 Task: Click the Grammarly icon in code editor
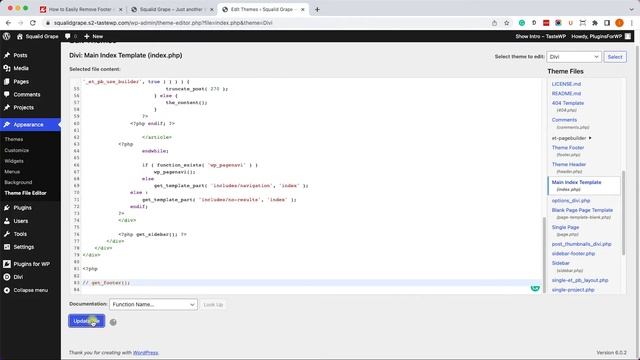[x=535, y=288]
